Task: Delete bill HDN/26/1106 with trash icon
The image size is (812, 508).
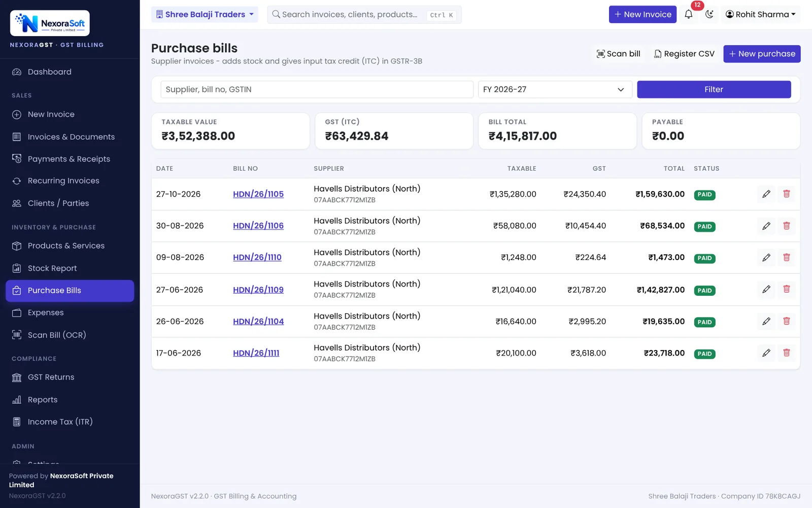Action: [787, 226]
